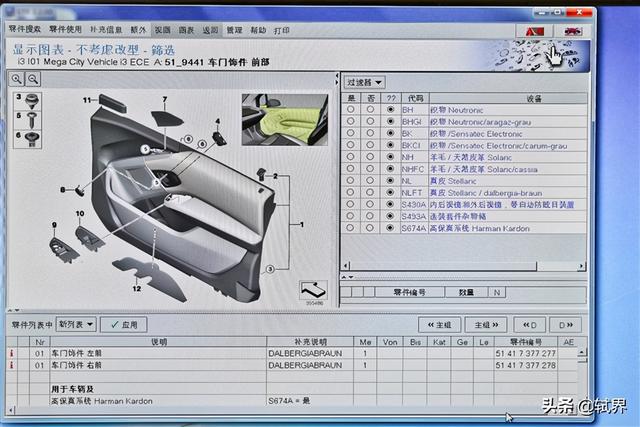Viewport: 640px width, 427px height.
Task: Click the red A logo button top right
Action: pyautogui.click(x=534, y=31)
